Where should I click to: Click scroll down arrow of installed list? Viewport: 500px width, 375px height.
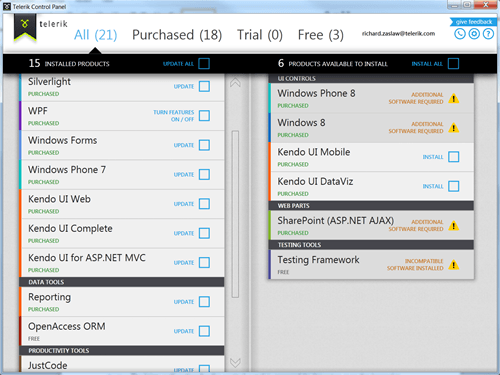click(235, 363)
